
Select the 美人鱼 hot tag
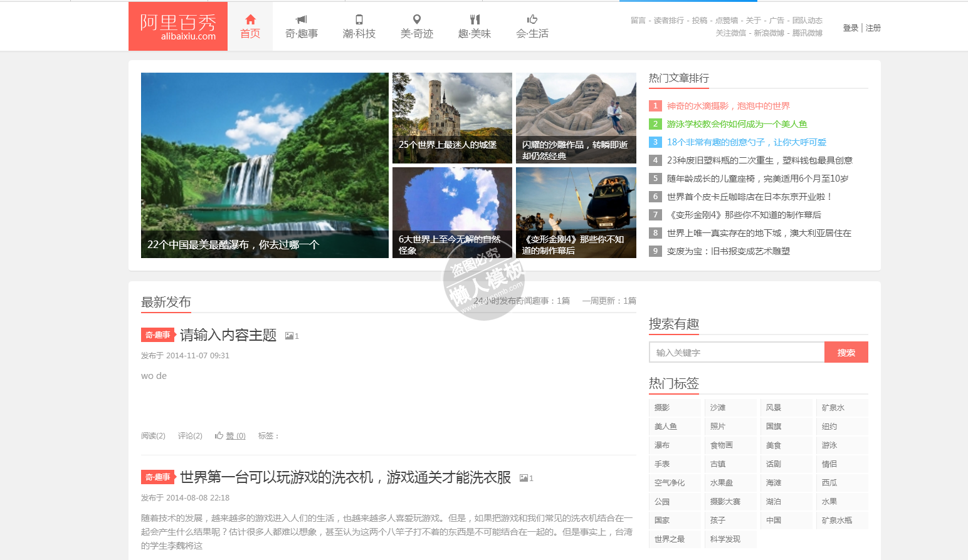click(x=675, y=427)
